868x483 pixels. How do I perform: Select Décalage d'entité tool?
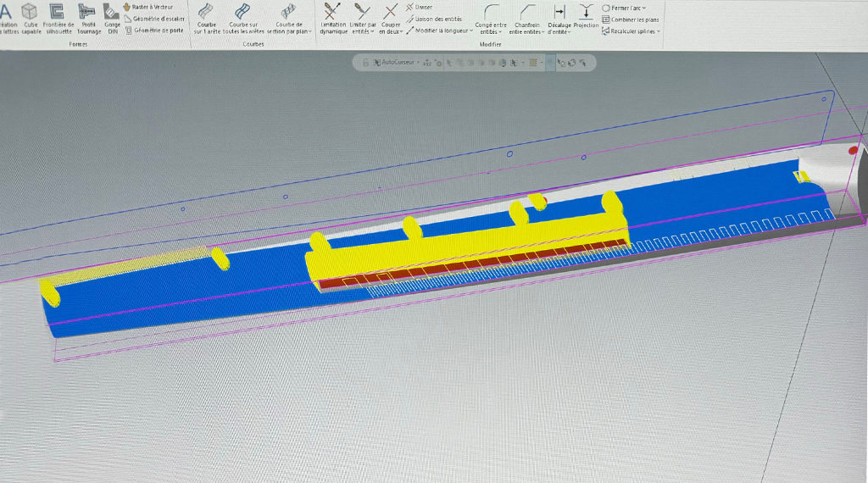[x=559, y=19]
